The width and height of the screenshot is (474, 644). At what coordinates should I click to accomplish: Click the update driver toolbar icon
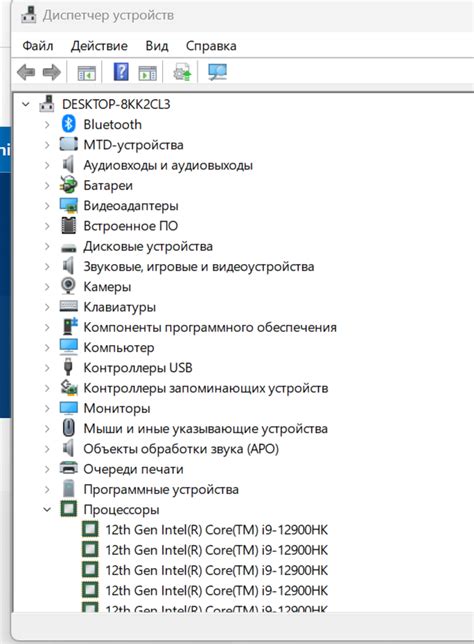[182, 72]
